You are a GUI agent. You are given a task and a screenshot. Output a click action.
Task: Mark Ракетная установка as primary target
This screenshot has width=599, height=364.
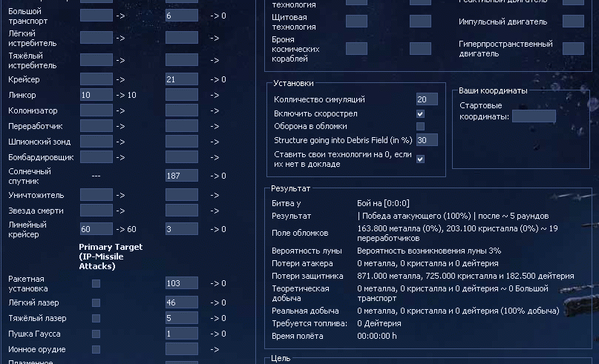[x=96, y=283]
